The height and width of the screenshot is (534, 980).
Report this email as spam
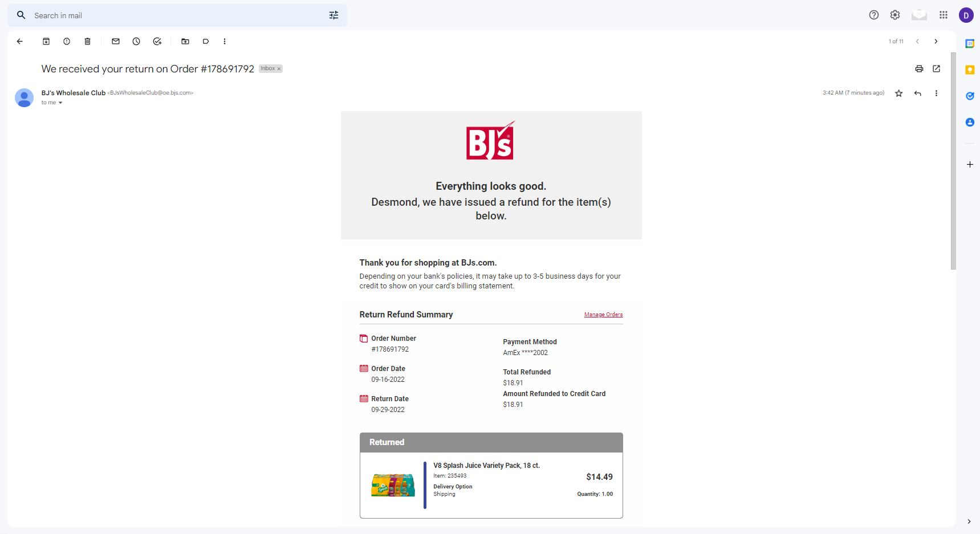tap(67, 42)
